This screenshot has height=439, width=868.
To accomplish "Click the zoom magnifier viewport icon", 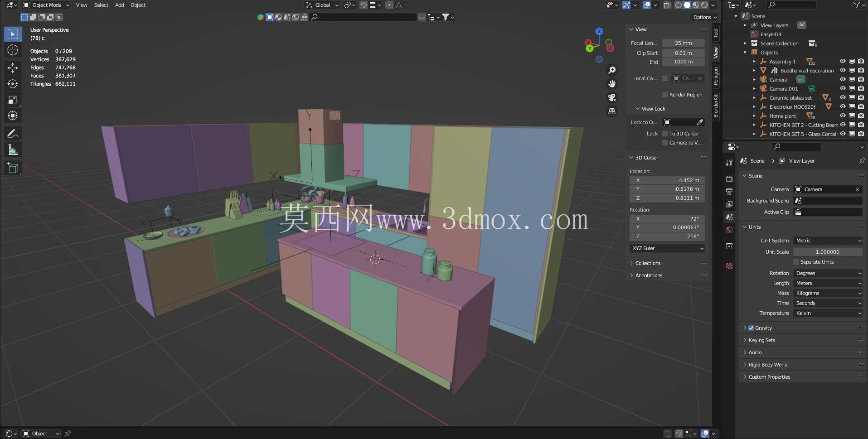I will pyautogui.click(x=612, y=70).
